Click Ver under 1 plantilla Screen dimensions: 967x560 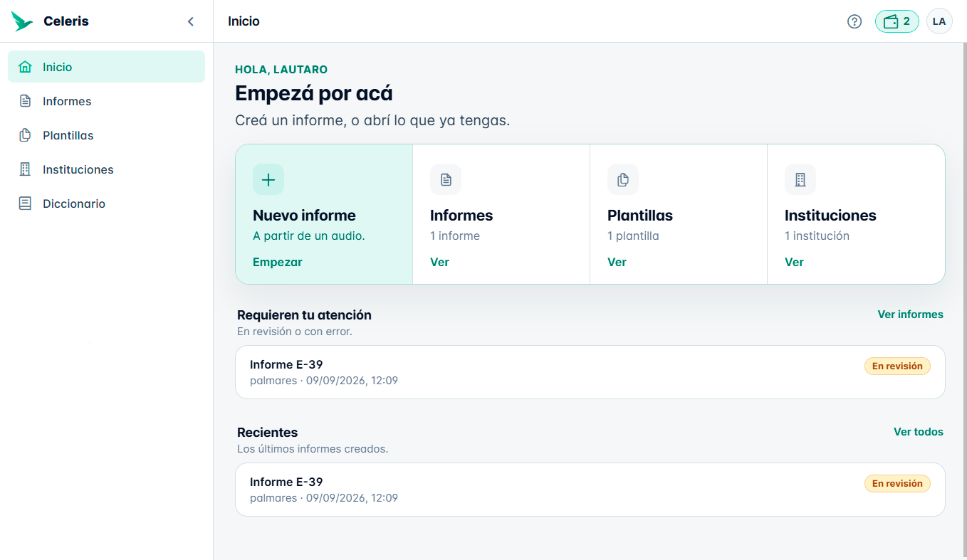(x=617, y=262)
